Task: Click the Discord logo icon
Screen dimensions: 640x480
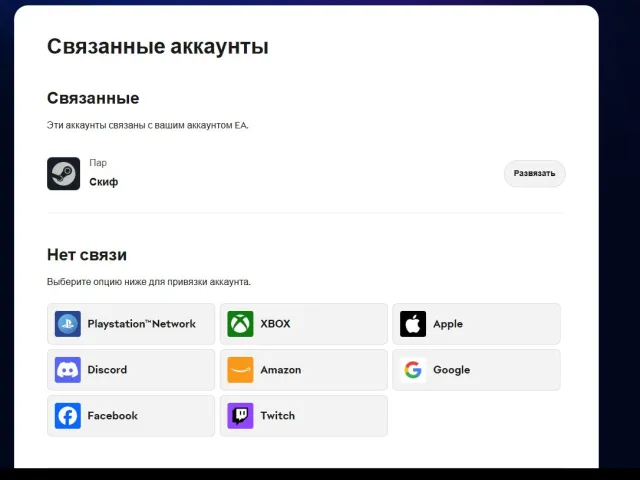Action: (x=68, y=370)
